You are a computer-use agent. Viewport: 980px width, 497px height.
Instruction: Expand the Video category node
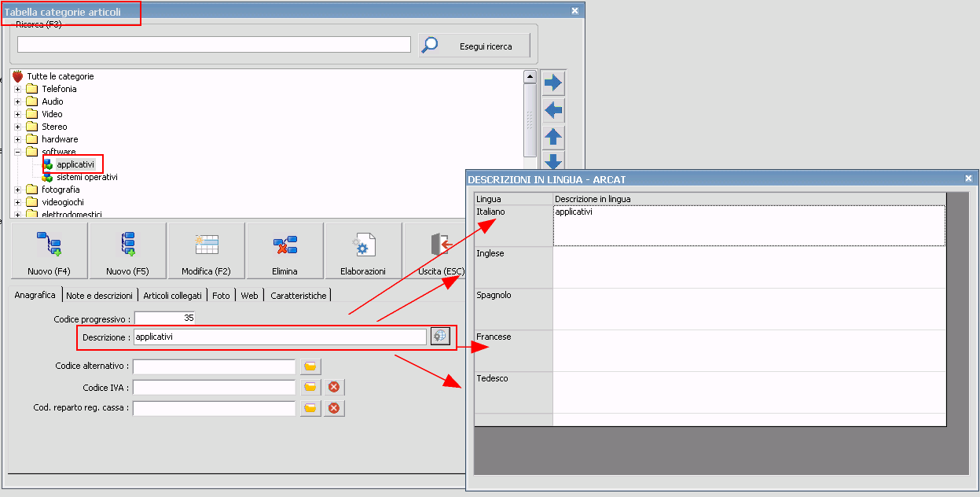pyautogui.click(x=18, y=114)
